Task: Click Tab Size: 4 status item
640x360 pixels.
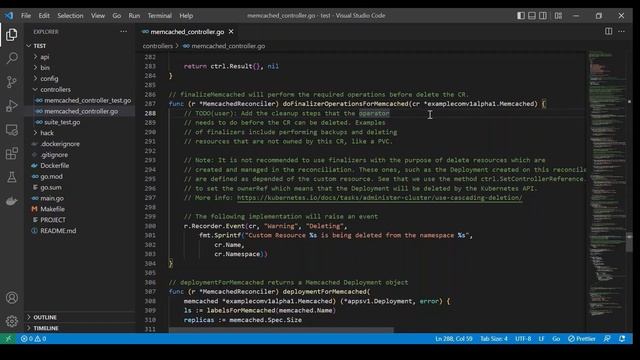Action: click(x=493, y=339)
